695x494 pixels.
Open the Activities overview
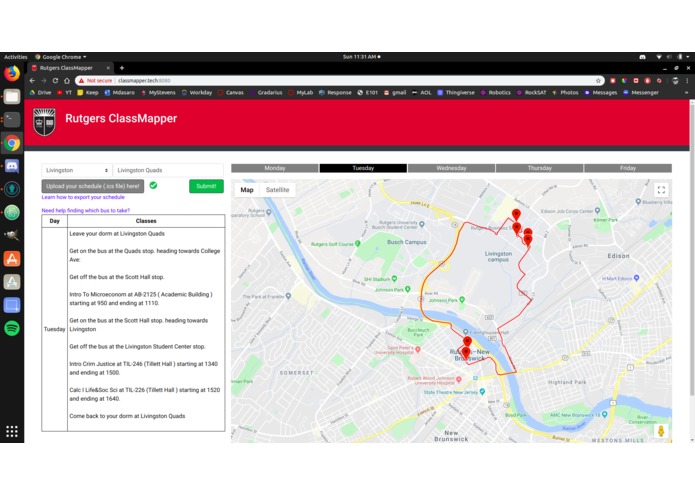tap(16, 57)
